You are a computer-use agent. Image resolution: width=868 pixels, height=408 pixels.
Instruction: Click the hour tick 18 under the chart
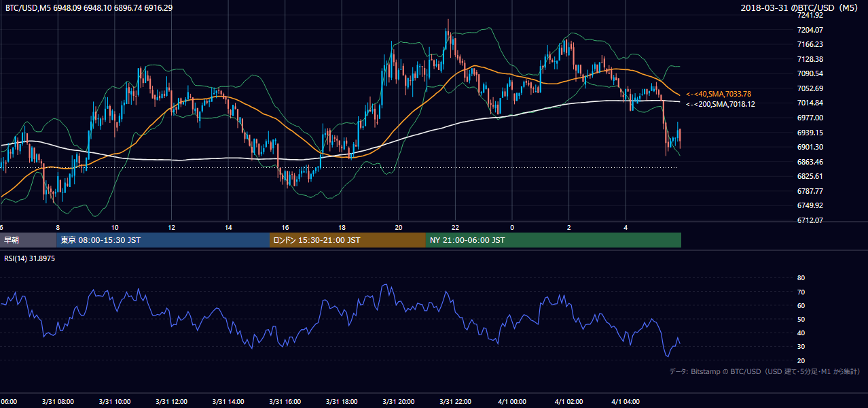pos(342,227)
